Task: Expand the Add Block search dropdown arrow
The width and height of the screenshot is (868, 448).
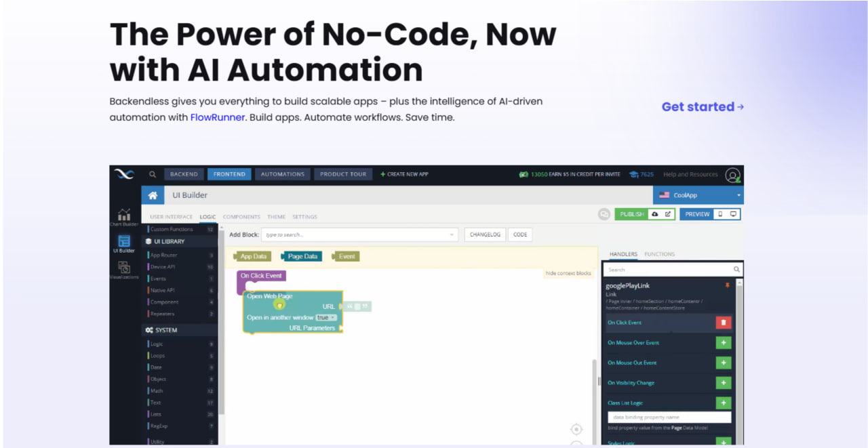Action: point(452,235)
